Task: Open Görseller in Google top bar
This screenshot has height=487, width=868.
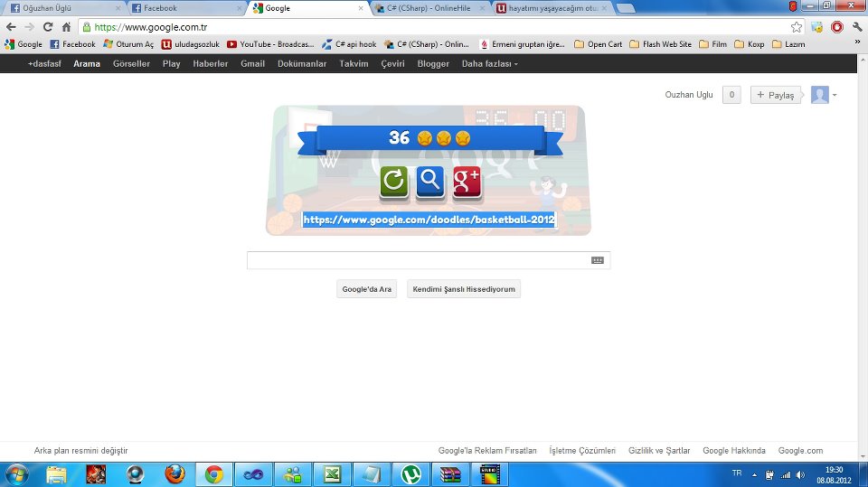Action: [131, 63]
